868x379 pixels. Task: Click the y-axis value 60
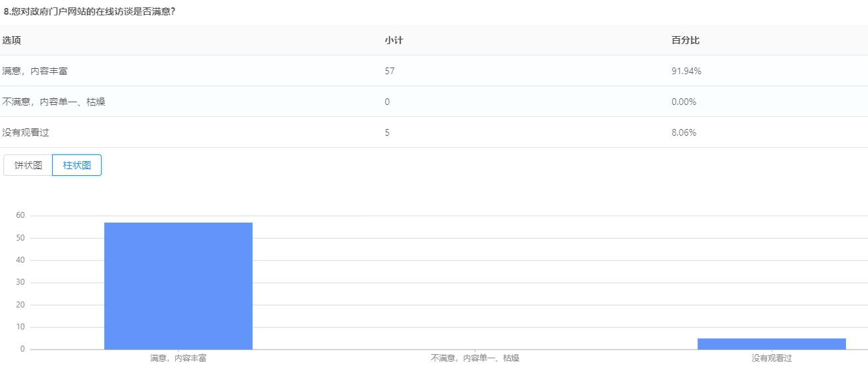click(20, 215)
